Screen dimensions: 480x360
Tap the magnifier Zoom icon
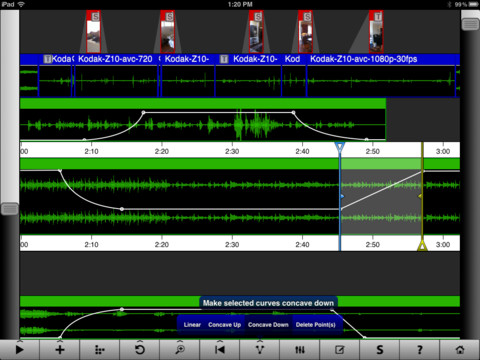[180, 350]
